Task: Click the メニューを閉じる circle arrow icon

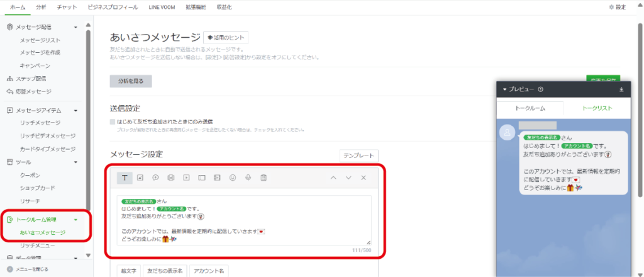Action: pos(10,269)
